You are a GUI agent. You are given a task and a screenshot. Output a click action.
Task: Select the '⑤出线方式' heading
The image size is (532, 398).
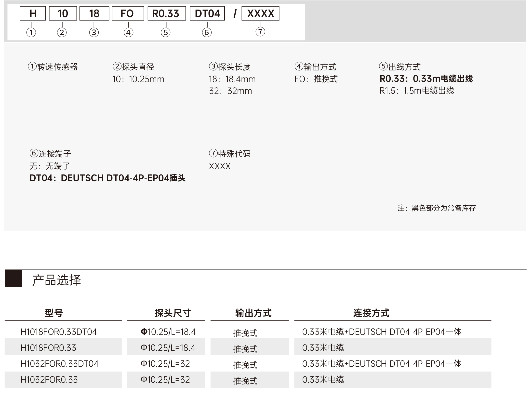tap(400, 67)
